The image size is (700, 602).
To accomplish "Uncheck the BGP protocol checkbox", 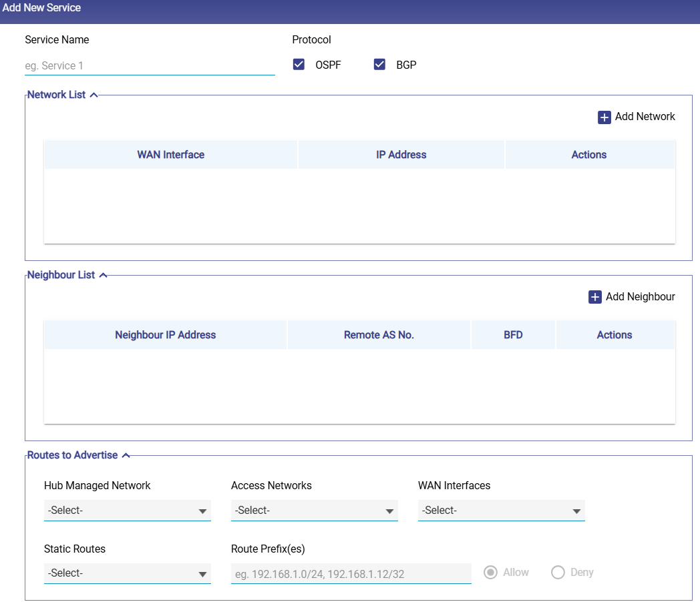I will (379, 65).
